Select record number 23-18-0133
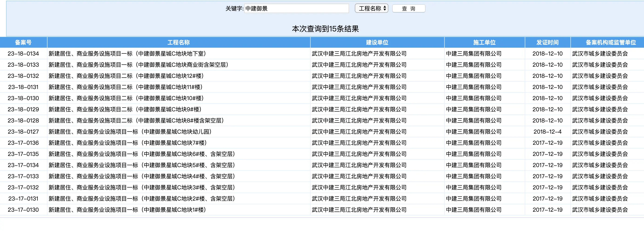644x231 pixels. [x=23, y=65]
